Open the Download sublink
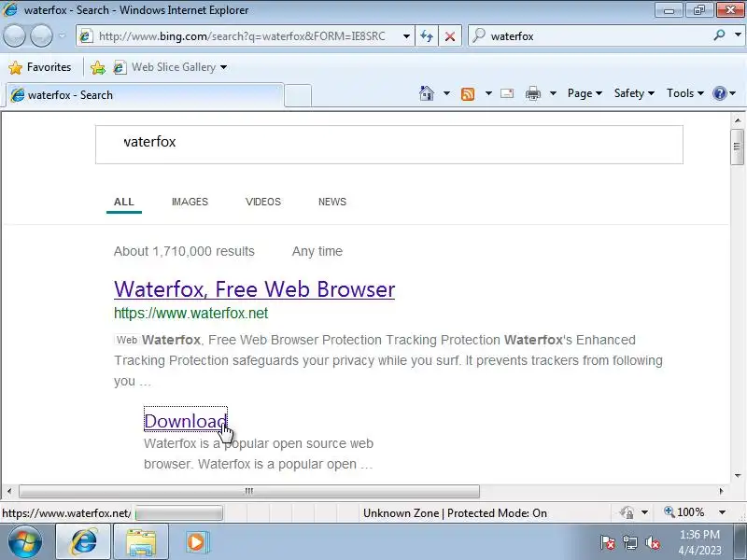Image resolution: width=747 pixels, height=560 pixels. [185, 421]
